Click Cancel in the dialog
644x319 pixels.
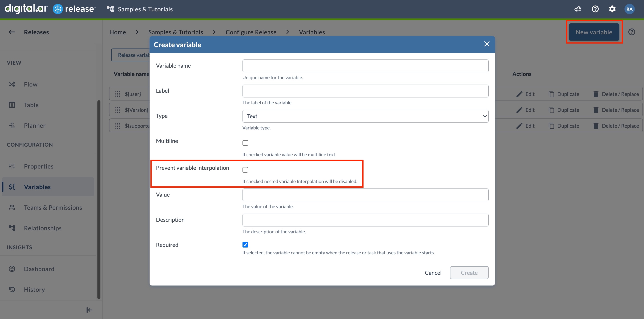click(433, 273)
